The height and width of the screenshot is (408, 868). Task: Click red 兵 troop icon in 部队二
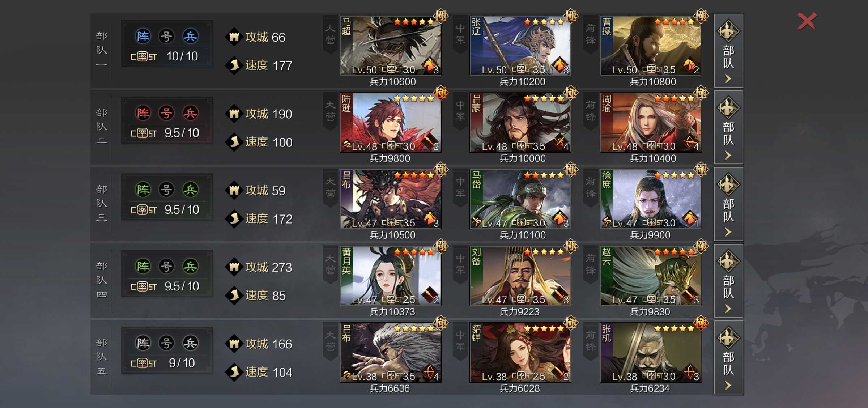click(191, 113)
